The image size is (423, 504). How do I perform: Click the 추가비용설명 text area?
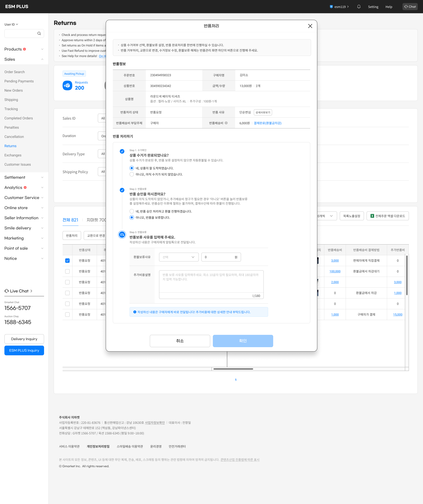pos(211,281)
